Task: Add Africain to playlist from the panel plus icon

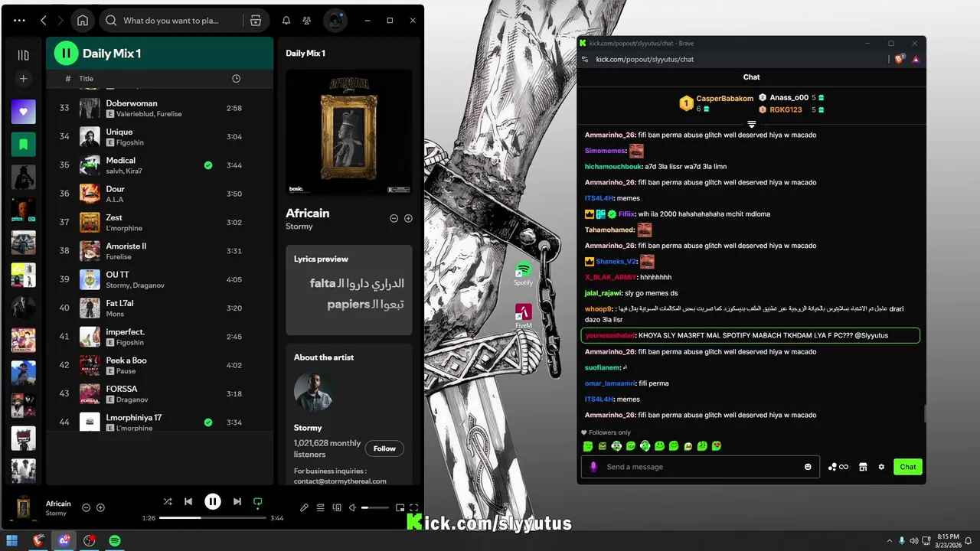Action: coord(408,218)
